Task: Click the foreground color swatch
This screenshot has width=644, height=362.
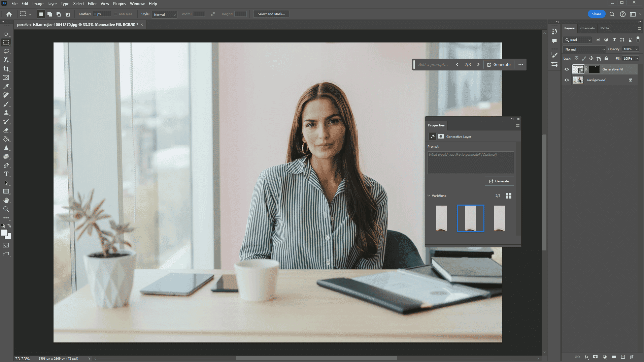Action: 4,233
